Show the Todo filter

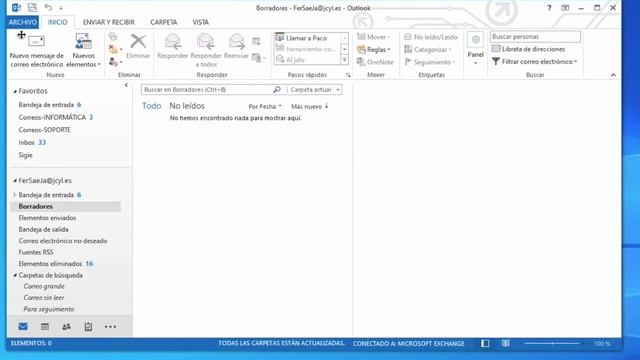point(151,106)
